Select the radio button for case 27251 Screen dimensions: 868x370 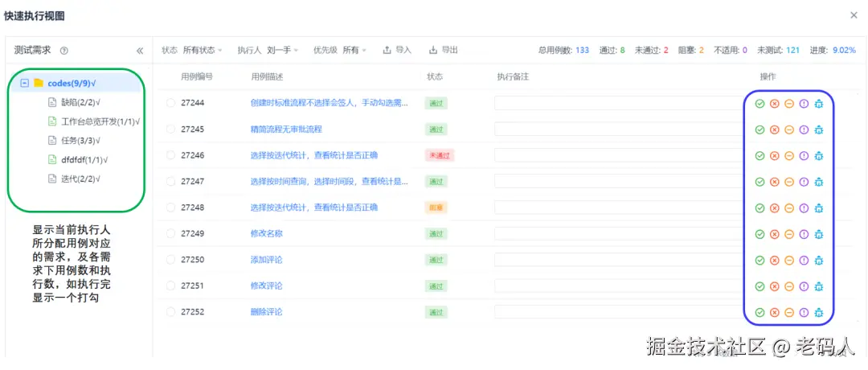click(x=170, y=286)
